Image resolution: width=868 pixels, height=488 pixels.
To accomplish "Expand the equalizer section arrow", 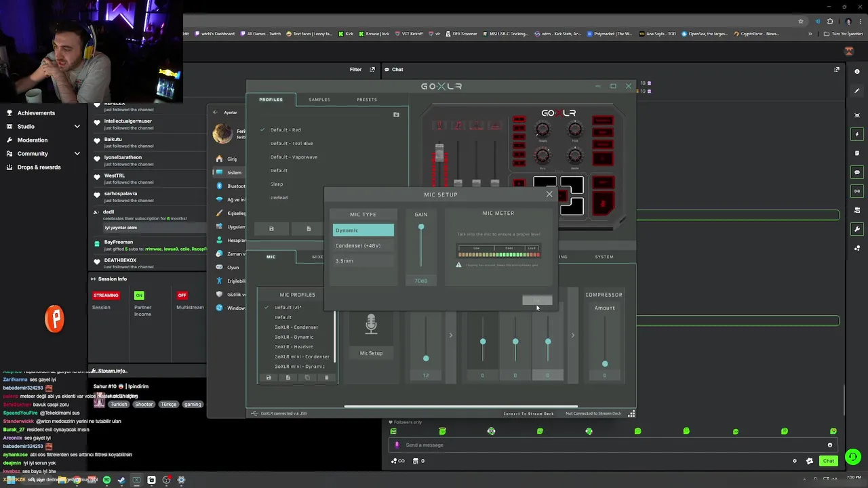I will point(572,335).
